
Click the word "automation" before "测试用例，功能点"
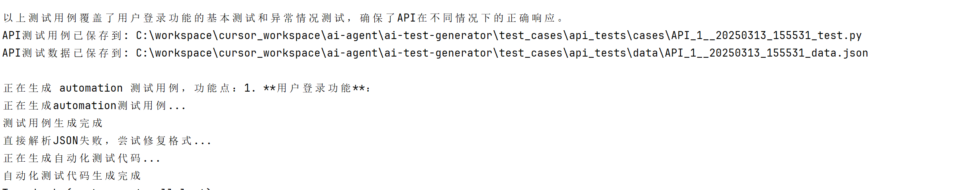[91, 88]
